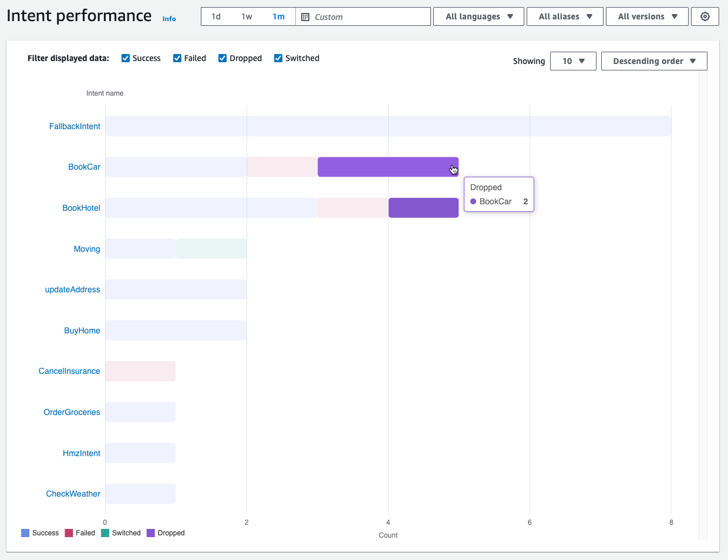This screenshot has width=728, height=560.
Task: Open the All languages dropdown
Action: [x=479, y=16]
